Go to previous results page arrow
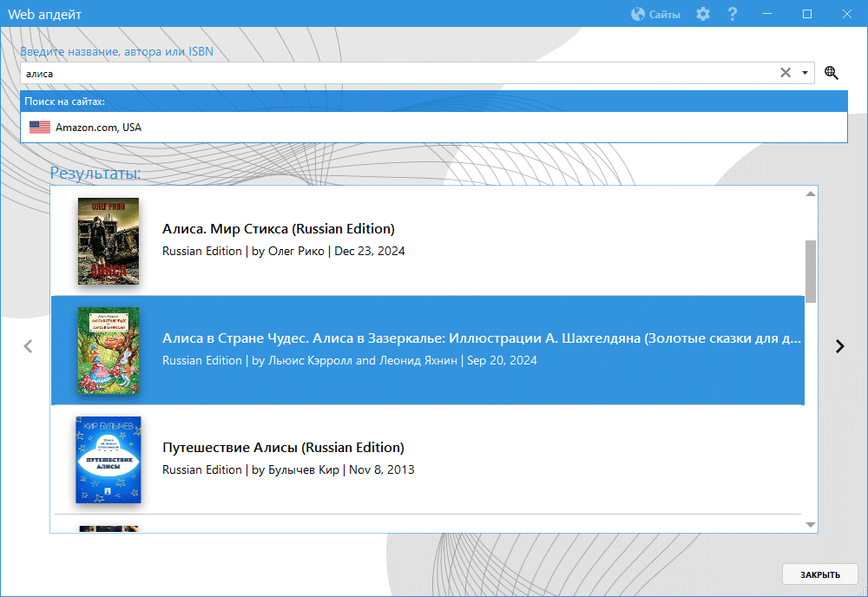 click(x=28, y=346)
